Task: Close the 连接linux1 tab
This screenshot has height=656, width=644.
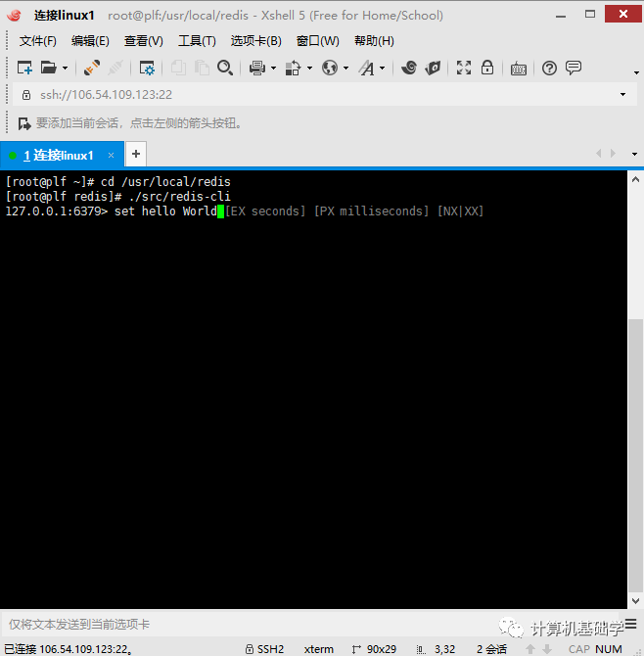Action: coord(111,156)
